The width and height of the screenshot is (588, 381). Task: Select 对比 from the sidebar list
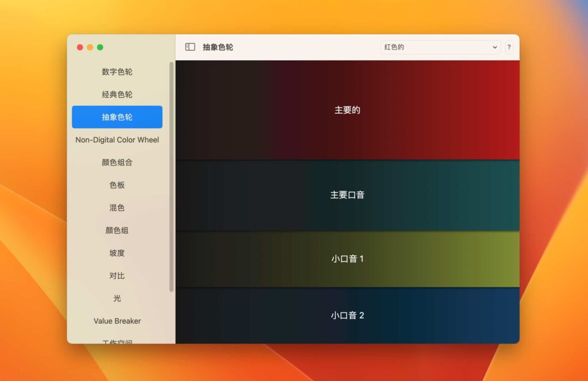(x=117, y=276)
